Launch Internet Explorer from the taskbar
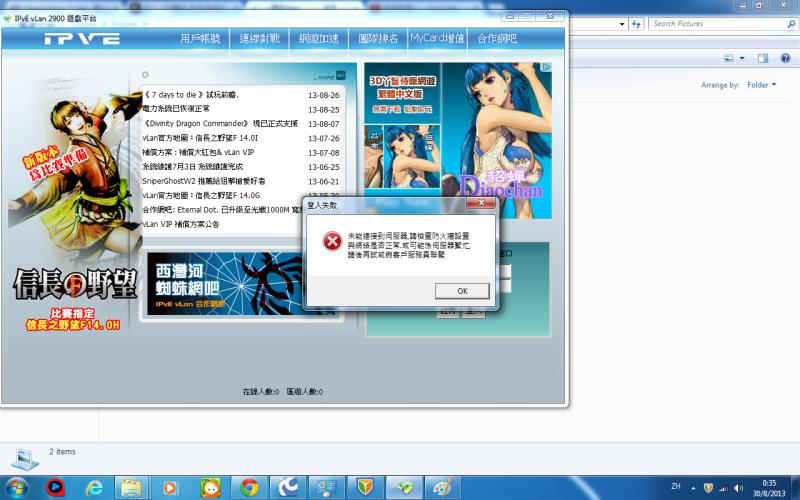This screenshot has height=500, width=800. coord(94,487)
